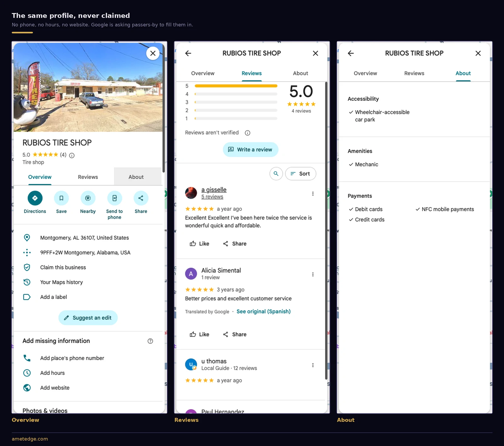Close the Reviews panel with its X
This screenshot has height=446, width=504.
pos(315,53)
